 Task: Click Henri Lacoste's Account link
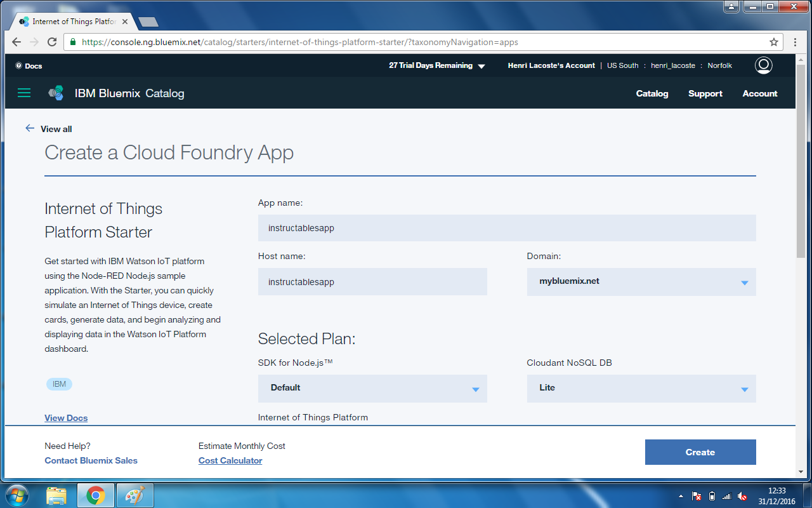pyautogui.click(x=551, y=65)
